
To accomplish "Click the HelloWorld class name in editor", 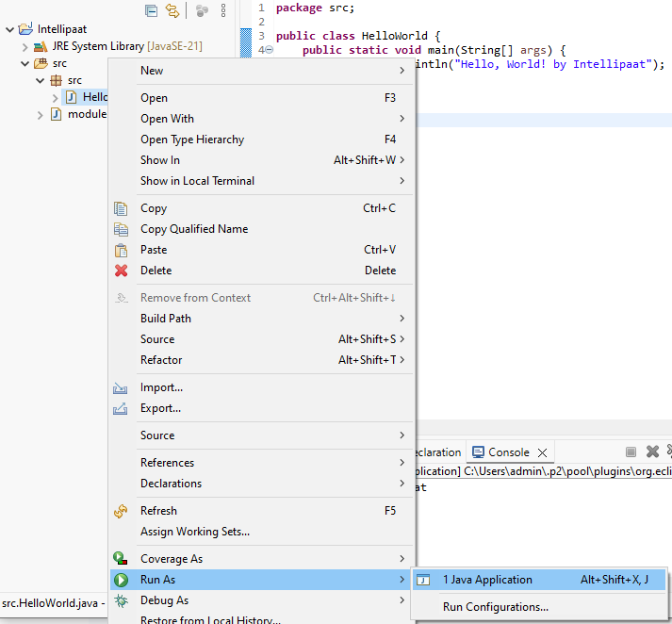I will [394, 36].
